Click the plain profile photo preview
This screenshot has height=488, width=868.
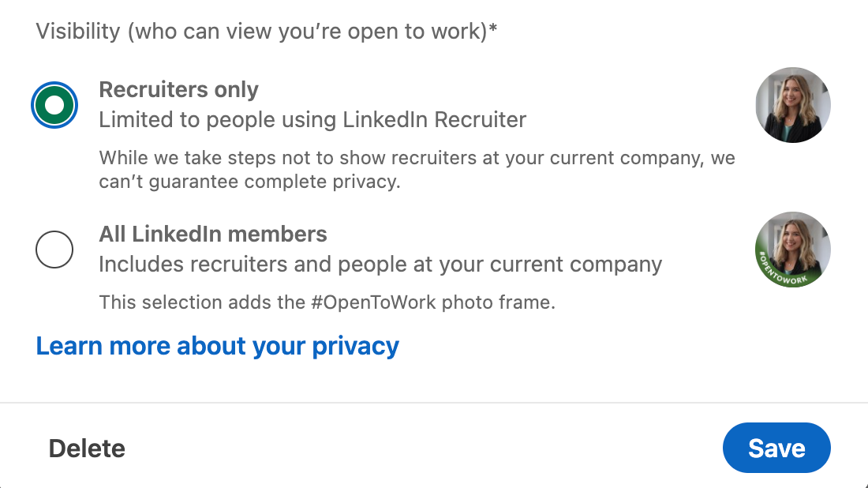coord(792,105)
